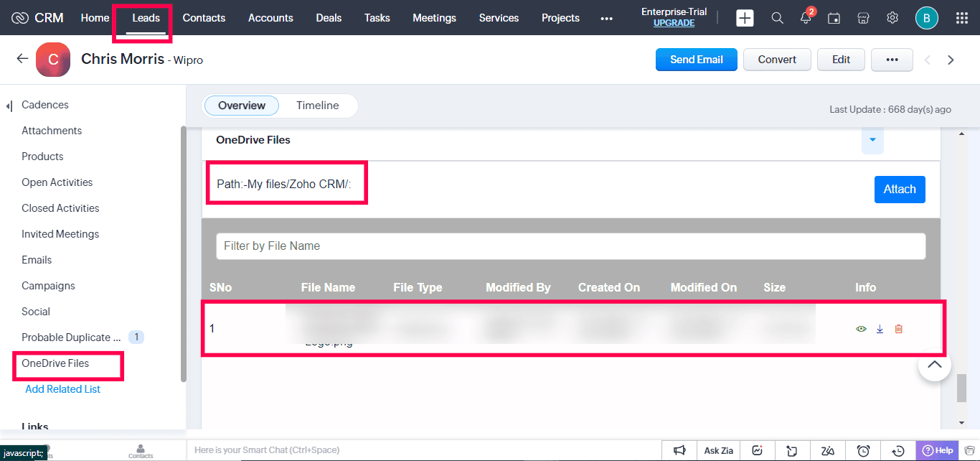Screen dimensions: 980x461
Task: Open the global search magnifier
Action: [x=778, y=18]
